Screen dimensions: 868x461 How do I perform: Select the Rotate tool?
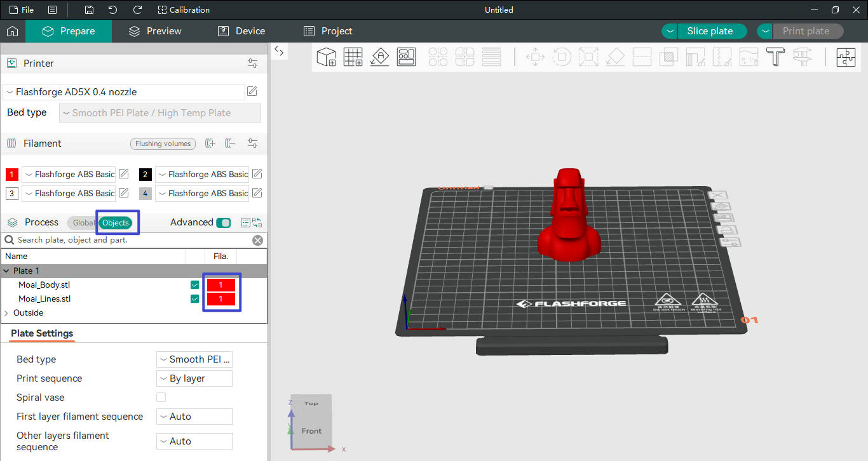(x=562, y=57)
